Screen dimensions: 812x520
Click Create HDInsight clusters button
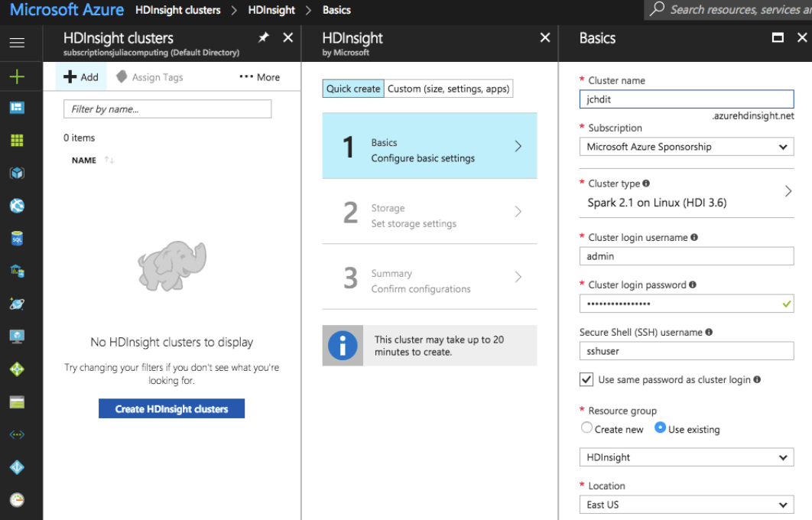coord(171,408)
